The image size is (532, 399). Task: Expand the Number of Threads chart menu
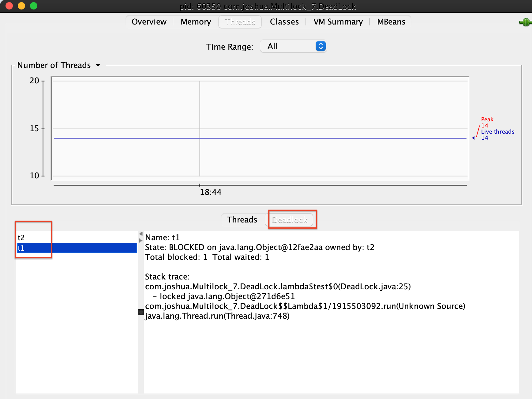coord(98,65)
